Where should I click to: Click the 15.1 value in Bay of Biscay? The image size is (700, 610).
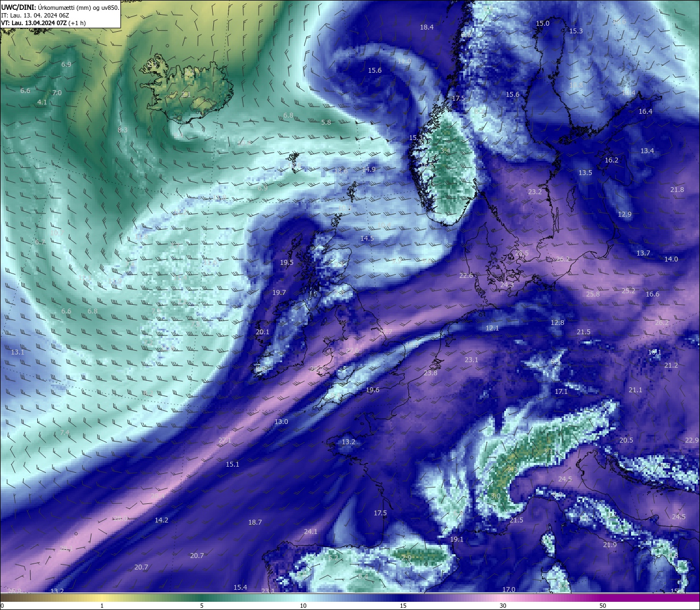point(232,464)
